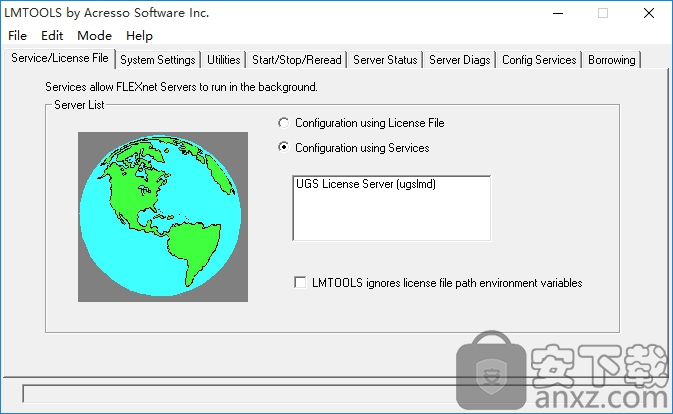Enable LMTOOLS ignores license file path checkbox
Image resolution: width=673 pixels, height=414 pixels.
coord(300,283)
